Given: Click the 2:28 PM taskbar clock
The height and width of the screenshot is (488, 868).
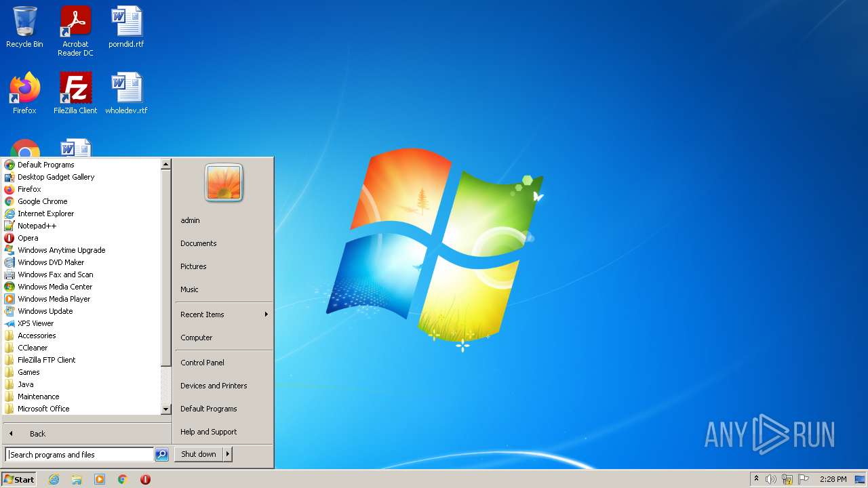Looking at the screenshot, I should pyautogui.click(x=833, y=479).
